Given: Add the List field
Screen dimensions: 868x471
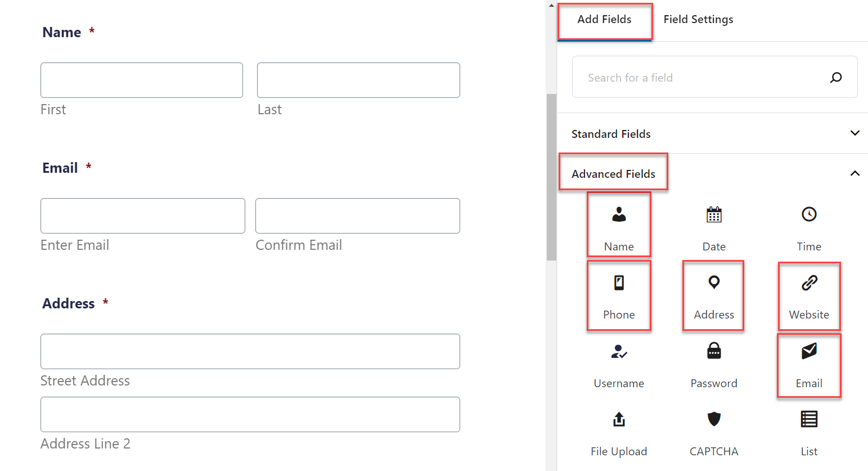Looking at the screenshot, I should tap(809, 432).
